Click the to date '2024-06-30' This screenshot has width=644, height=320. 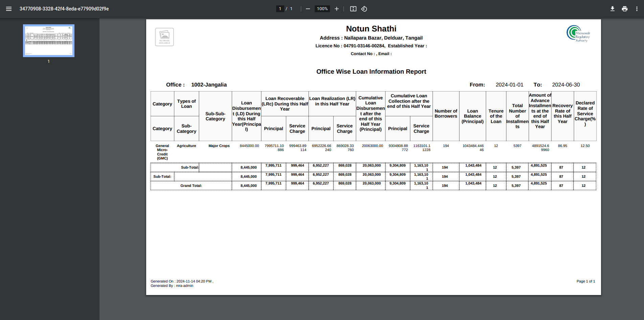[x=566, y=85]
